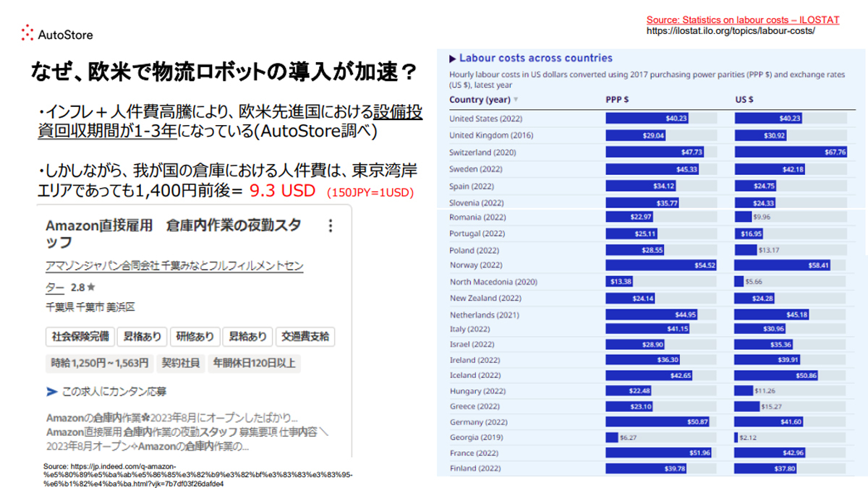Select the Greece (2022) row
This screenshot has width=868, height=488.
(652, 406)
